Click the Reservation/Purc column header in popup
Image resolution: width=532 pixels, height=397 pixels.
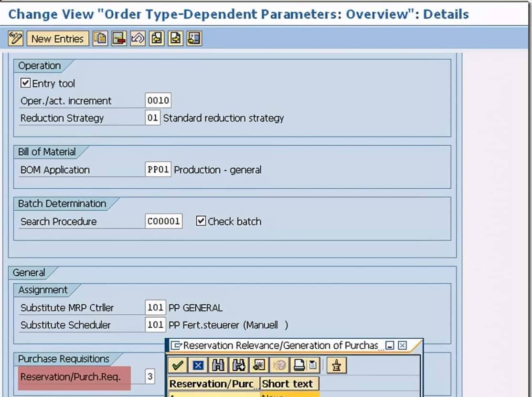click(x=214, y=384)
